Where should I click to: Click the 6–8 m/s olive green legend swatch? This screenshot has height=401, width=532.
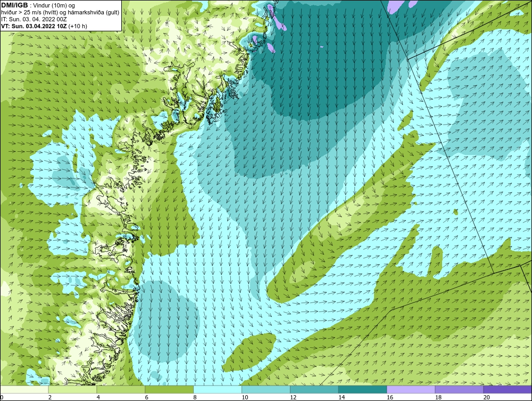point(169,389)
